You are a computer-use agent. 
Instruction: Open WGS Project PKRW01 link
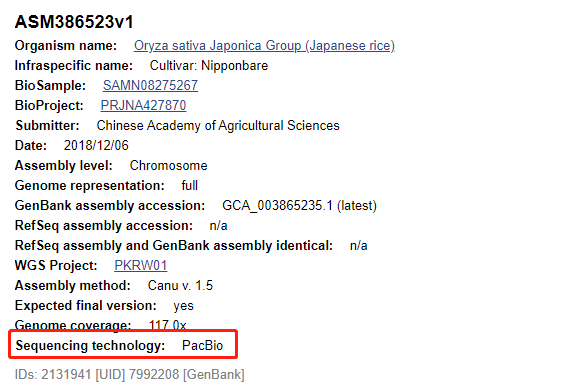pos(141,265)
